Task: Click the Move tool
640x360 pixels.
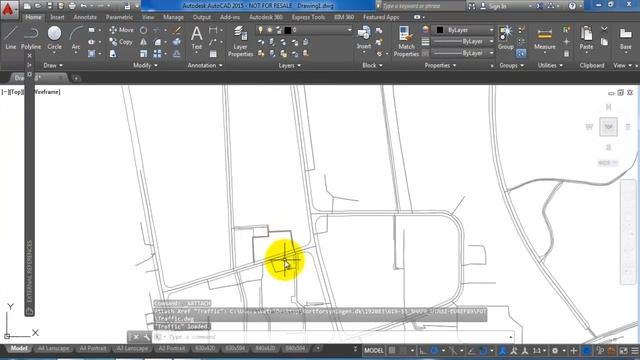Action: coord(121,30)
